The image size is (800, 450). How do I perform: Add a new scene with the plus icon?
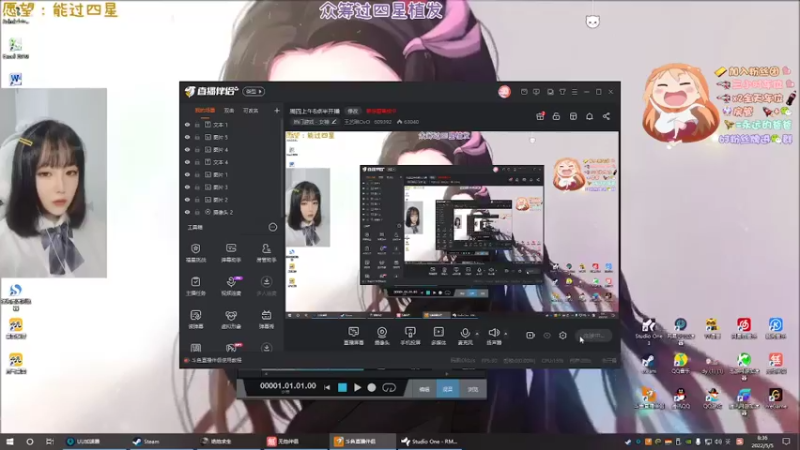277,110
